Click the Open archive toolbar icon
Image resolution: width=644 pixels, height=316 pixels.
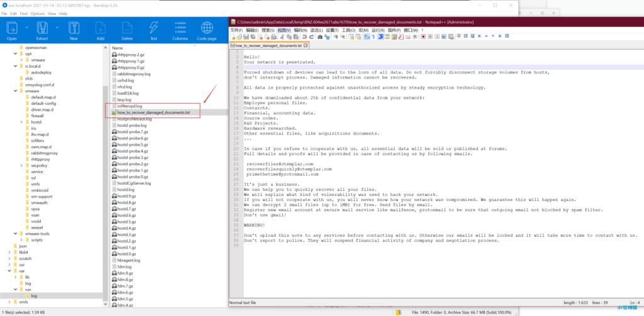point(11,28)
